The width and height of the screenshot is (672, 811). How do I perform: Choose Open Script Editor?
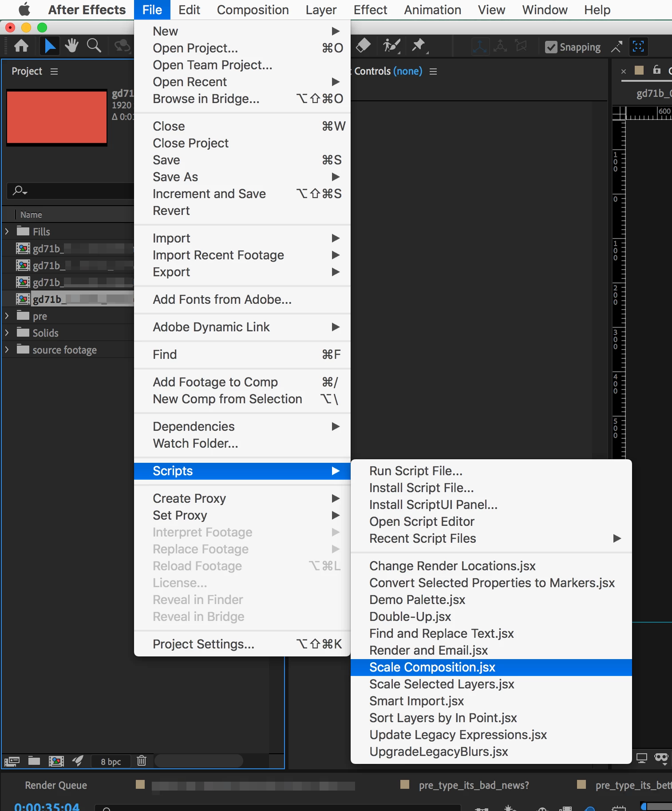point(491,521)
